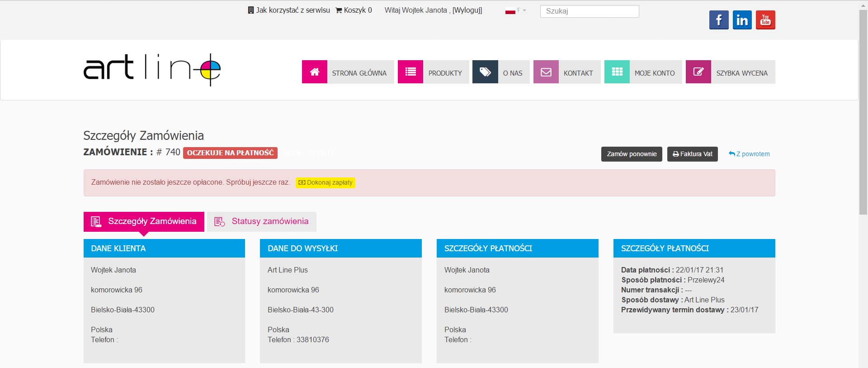This screenshot has height=368, width=868.
Task: Switch to Statusy zamówienia tab
Action: [262, 221]
